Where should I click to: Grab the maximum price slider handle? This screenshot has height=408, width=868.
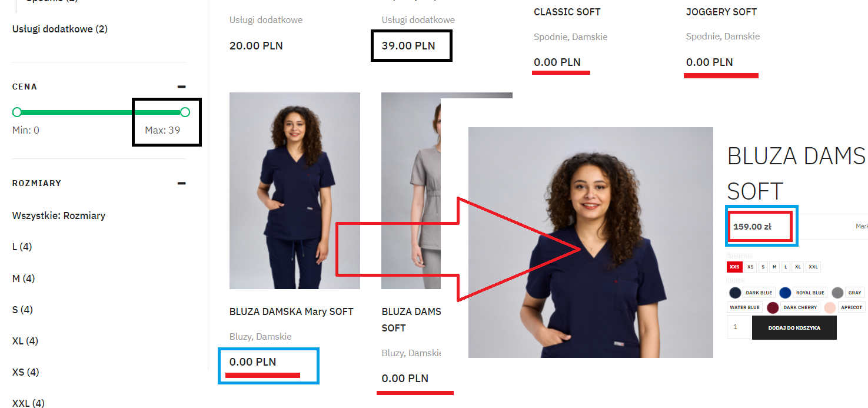point(185,112)
